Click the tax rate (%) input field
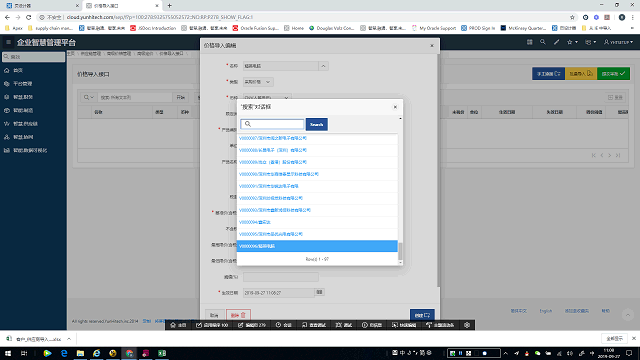 (x=281, y=277)
